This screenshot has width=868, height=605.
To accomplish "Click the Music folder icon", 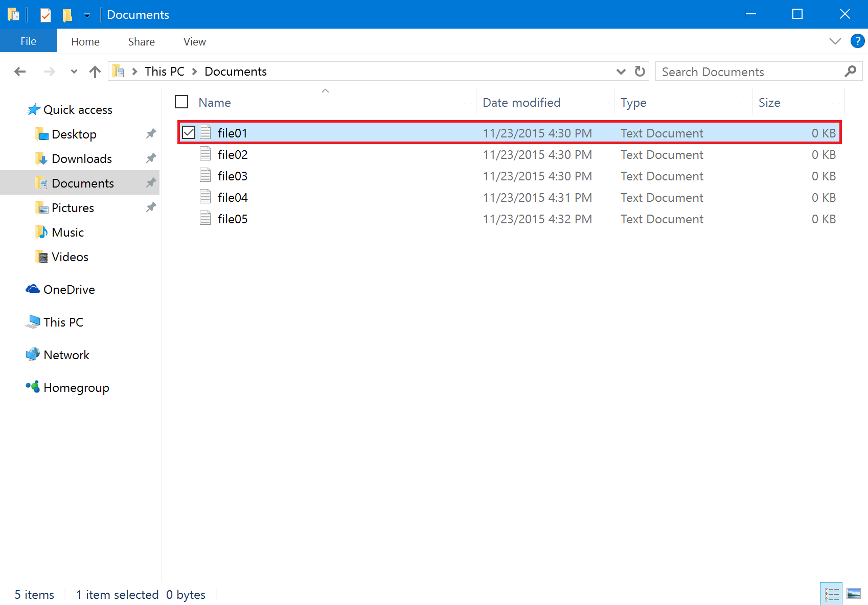I will click(41, 232).
